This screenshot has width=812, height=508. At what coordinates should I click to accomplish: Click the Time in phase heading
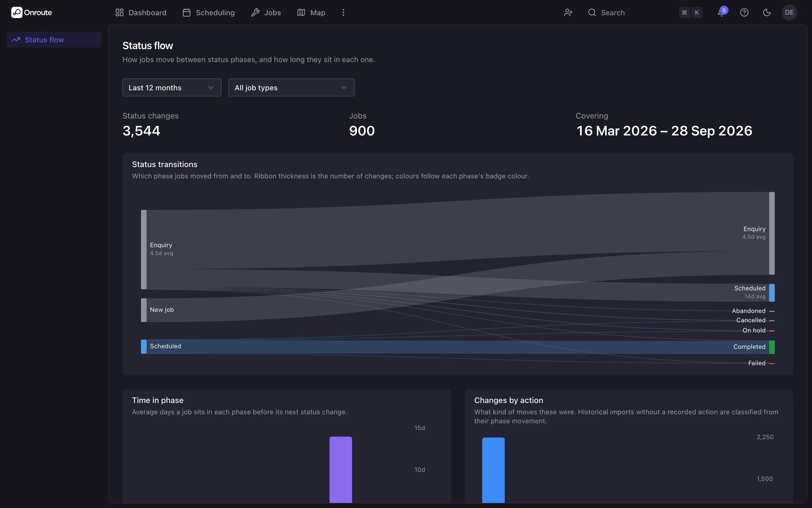[158, 400]
